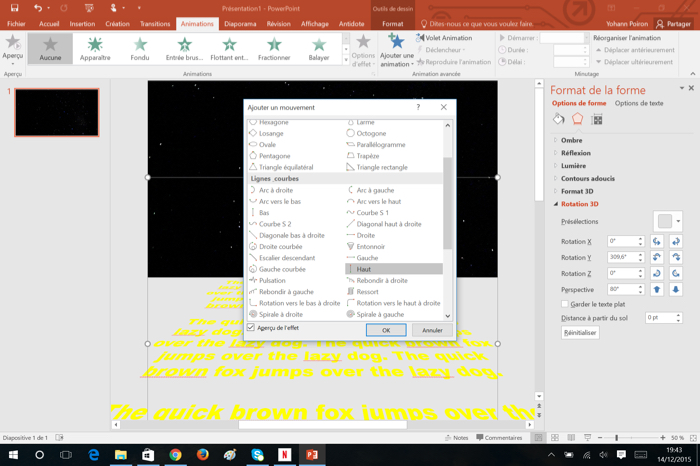
Task: Collapse the Rotation 3D section
Action: pyautogui.click(x=579, y=204)
